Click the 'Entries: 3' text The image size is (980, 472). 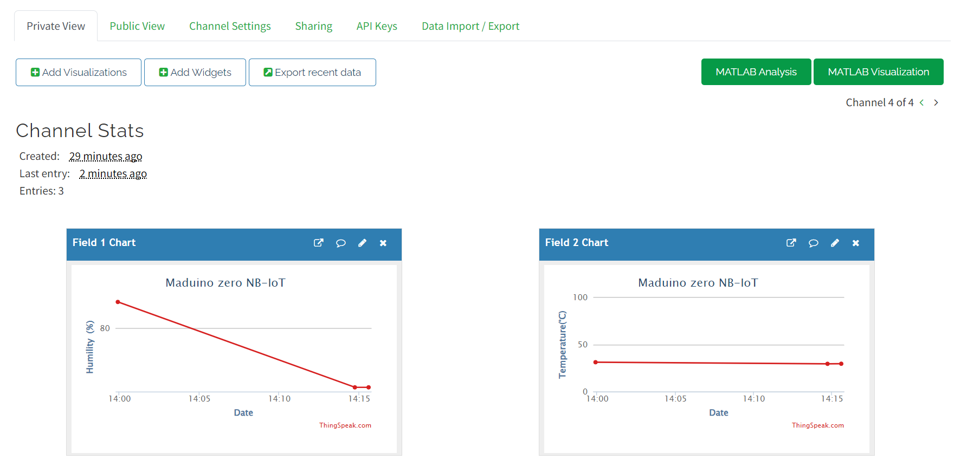tap(42, 191)
